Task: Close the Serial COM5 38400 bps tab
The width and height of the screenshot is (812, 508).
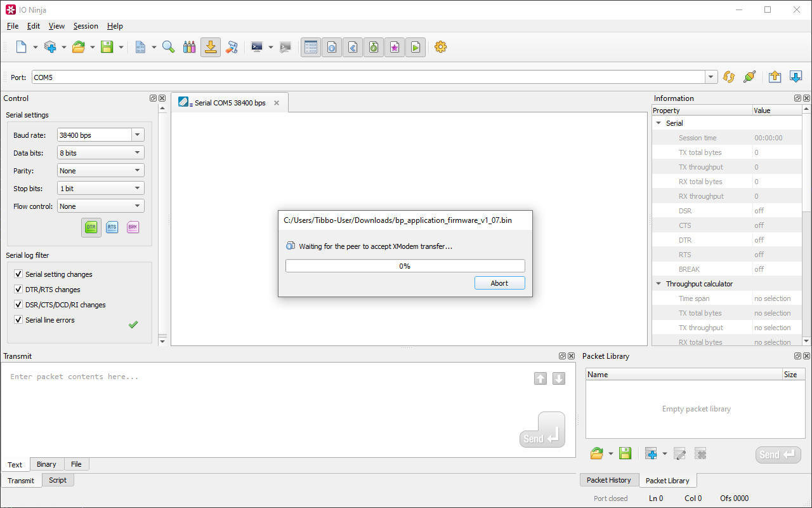Action: tap(276, 103)
